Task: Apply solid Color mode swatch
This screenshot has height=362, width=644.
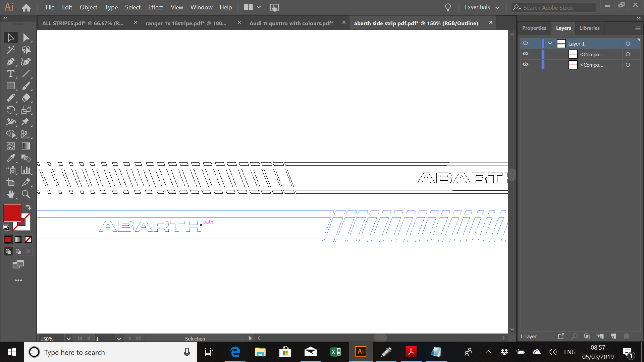Action: tap(8, 239)
